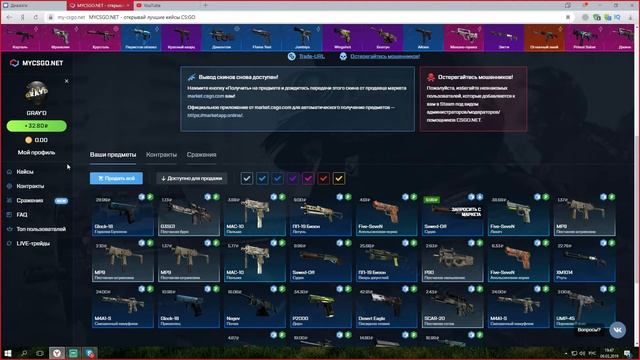
Task: Select the Desert Eagle item card
Action: click(387, 308)
